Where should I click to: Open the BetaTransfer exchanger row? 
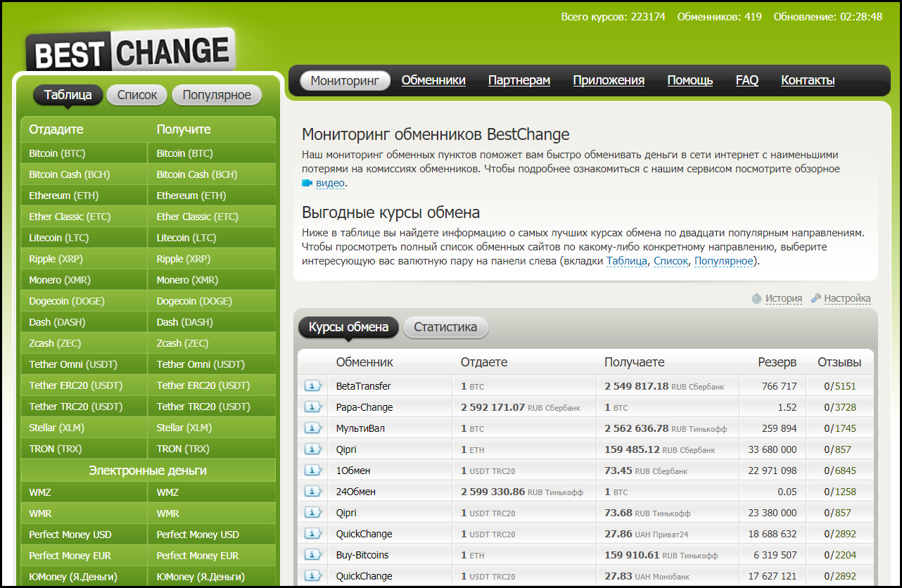[586, 386]
